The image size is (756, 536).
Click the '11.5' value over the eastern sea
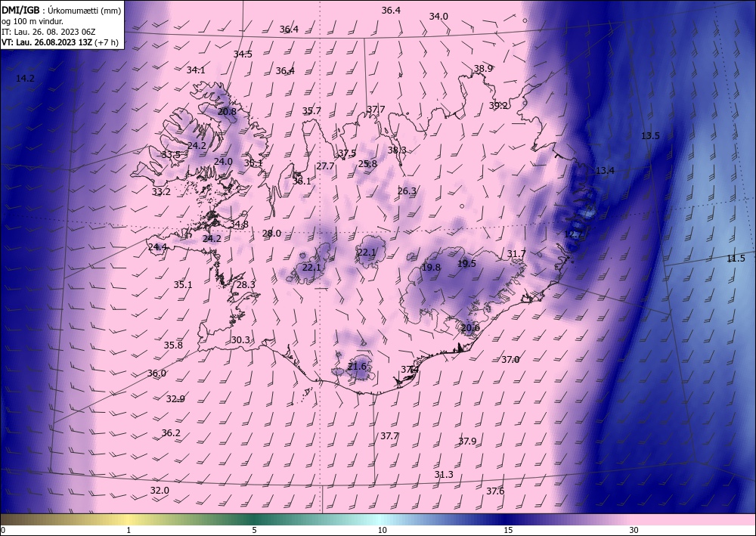coord(736,259)
